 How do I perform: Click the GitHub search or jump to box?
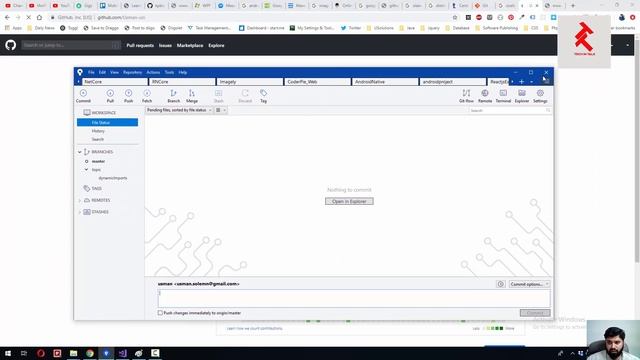click(x=71, y=45)
